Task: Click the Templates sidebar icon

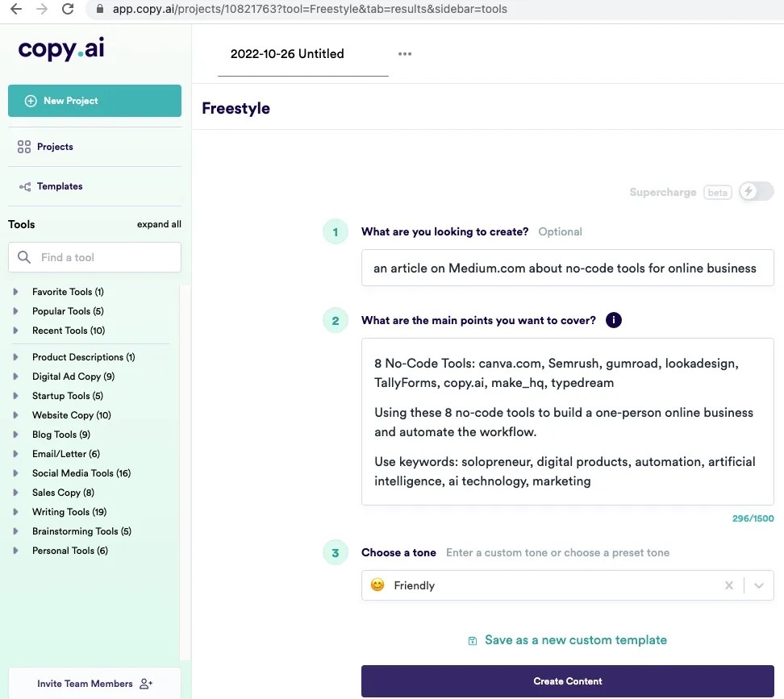Action: (24, 186)
